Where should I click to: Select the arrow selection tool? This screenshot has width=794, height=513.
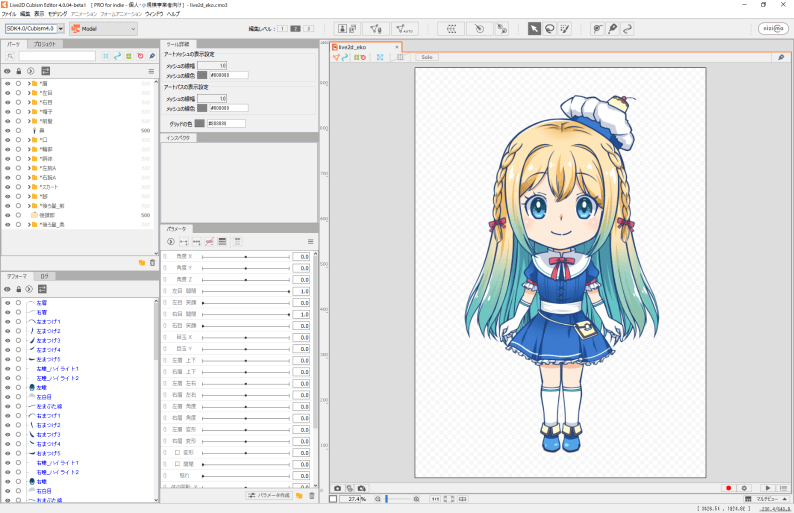(534, 29)
